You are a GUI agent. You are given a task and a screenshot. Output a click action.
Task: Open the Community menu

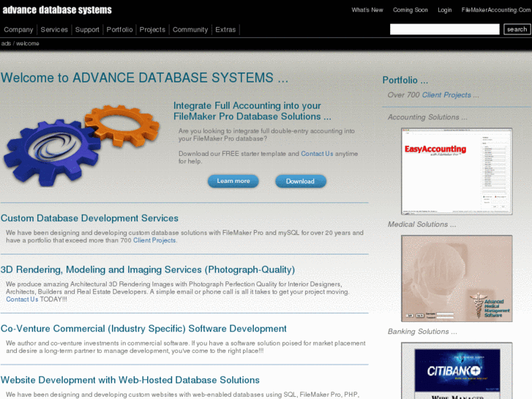(190, 29)
